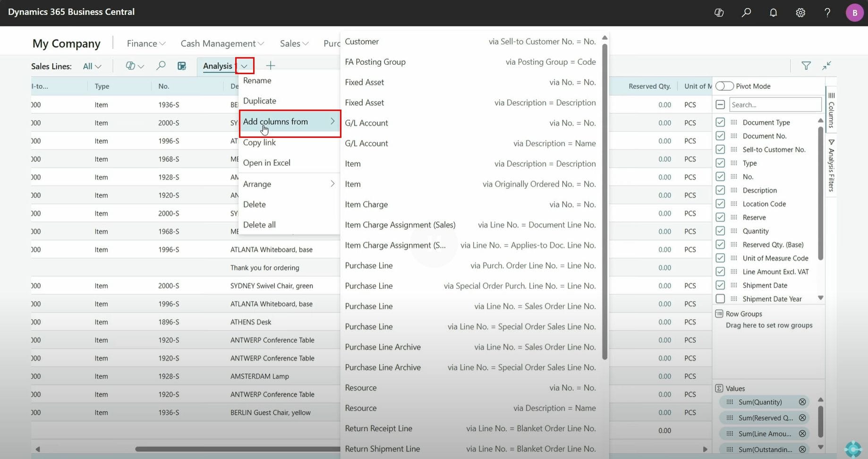Check the Shipment Date Year column
Viewport: 868px width, 459px height.
coord(721,298)
